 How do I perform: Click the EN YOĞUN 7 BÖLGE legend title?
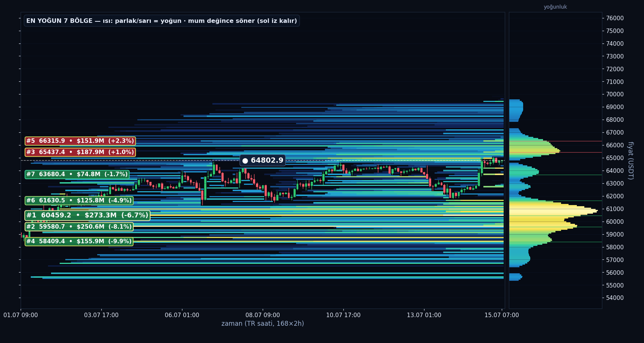click(162, 21)
